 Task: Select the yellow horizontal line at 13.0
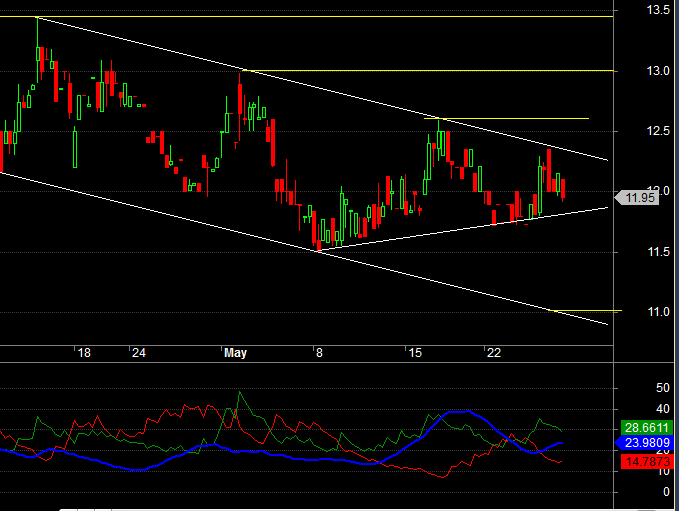[x=428, y=70]
